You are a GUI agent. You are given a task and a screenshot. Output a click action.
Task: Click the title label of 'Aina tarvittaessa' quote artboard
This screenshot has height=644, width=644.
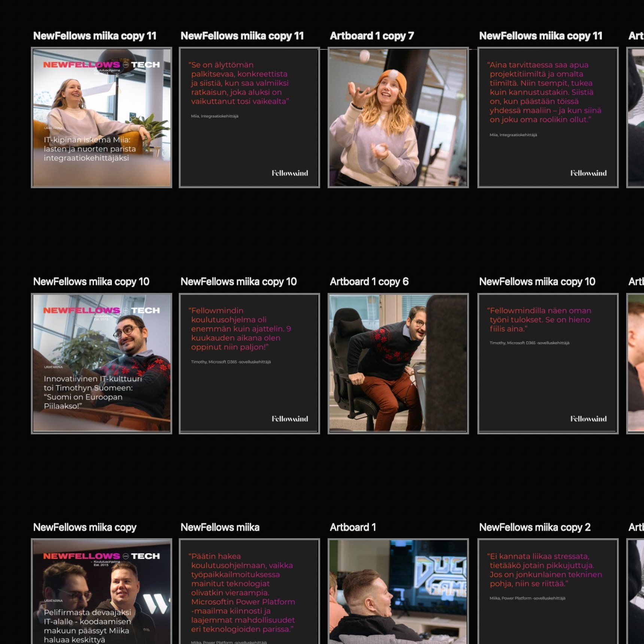(x=541, y=36)
